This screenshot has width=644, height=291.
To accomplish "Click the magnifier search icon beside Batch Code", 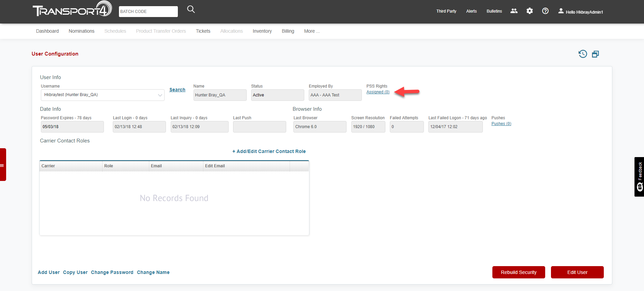I will [191, 10].
